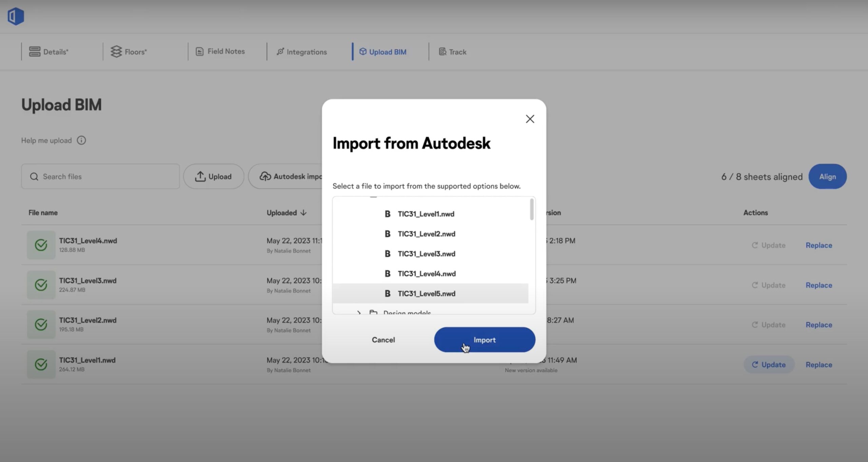Select TIC31_Level5.nwd in the file tree
Screen dimensions: 868x462
click(426, 294)
